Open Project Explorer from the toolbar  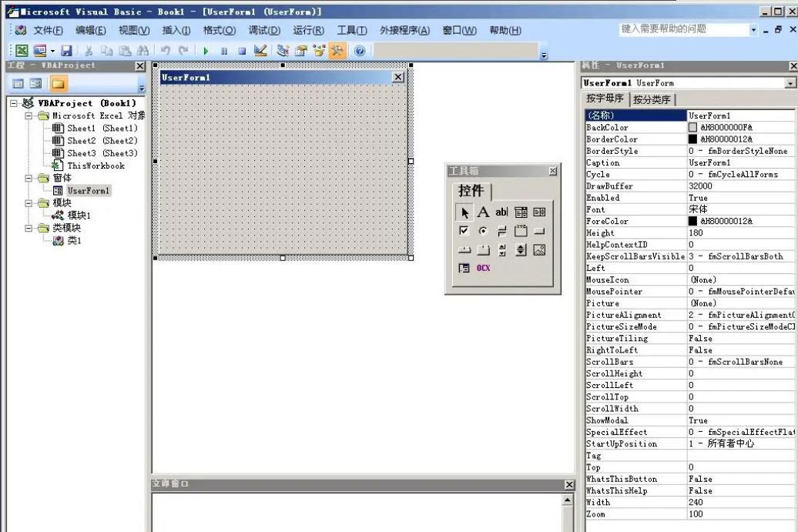(283, 50)
